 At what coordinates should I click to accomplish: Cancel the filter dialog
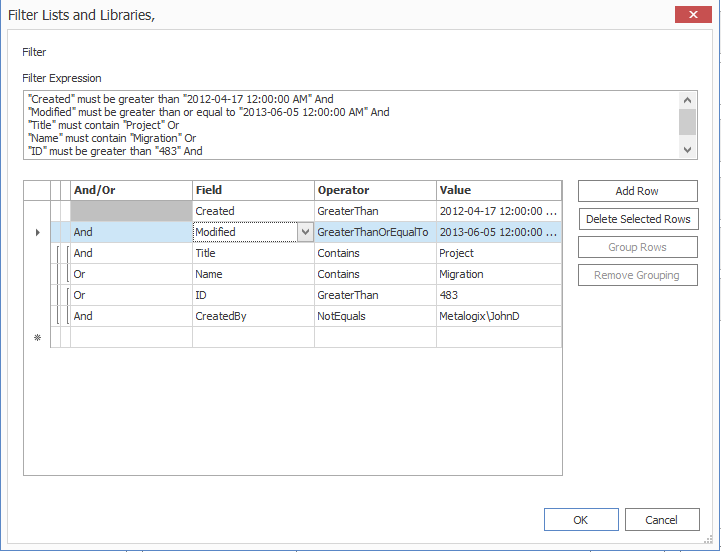pyautogui.click(x=661, y=520)
